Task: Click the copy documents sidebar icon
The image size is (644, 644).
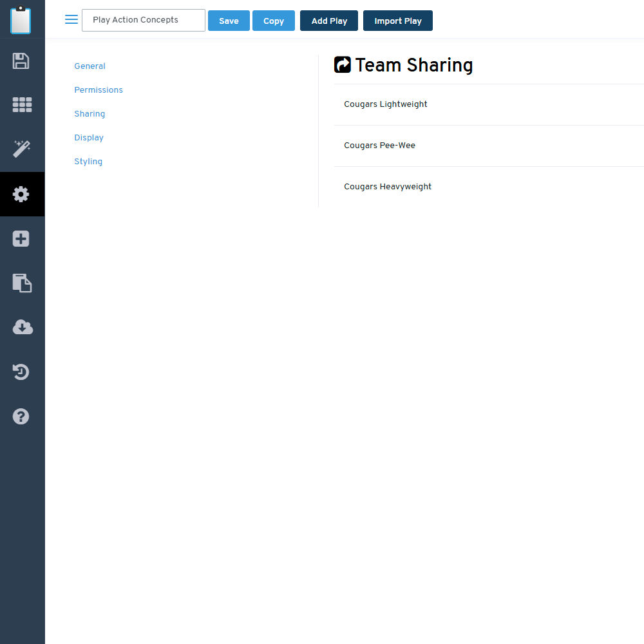Action: [22, 283]
